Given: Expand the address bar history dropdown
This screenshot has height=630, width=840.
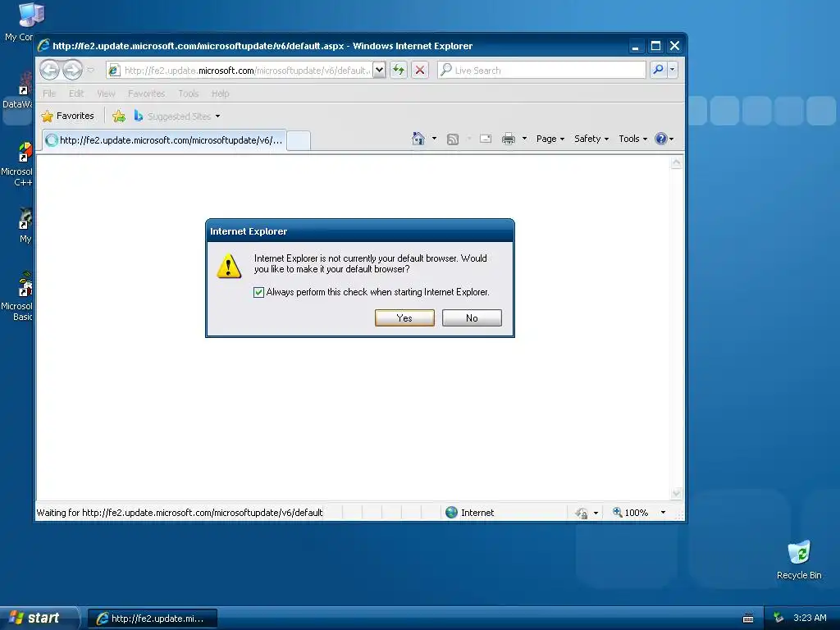Looking at the screenshot, I should click(x=379, y=70).
